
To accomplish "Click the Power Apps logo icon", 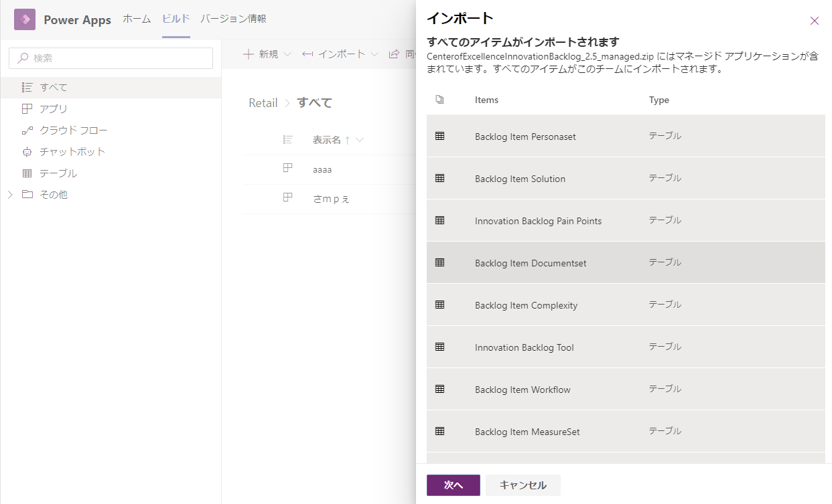I will click(25, 19).
